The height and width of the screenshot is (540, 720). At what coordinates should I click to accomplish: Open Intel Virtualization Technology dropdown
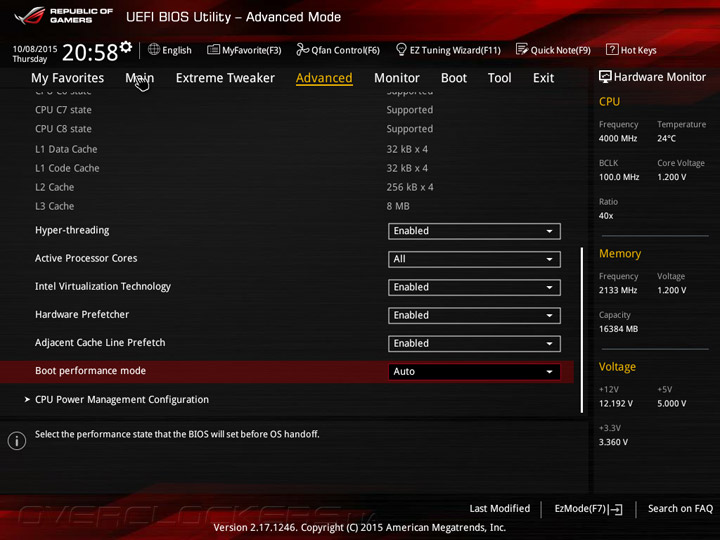coord(474,287)
